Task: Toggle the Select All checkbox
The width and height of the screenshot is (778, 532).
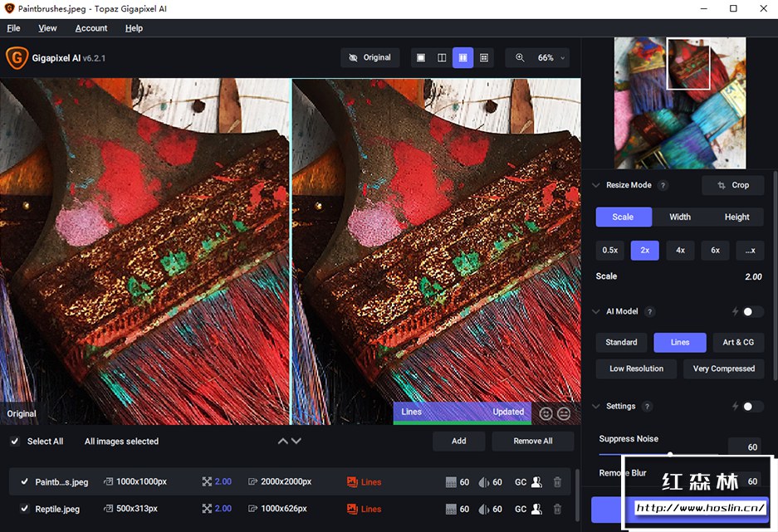Action: pos(16,442)
